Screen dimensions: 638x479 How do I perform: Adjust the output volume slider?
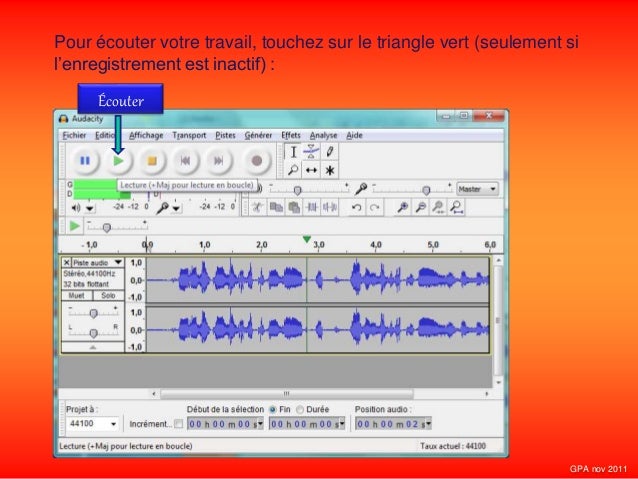click(x=297, y=190)
